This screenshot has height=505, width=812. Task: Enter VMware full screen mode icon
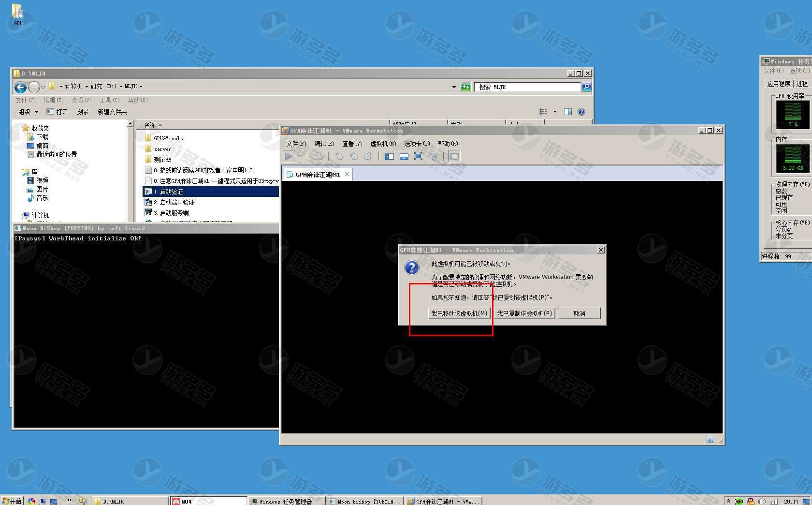[419, 156]
